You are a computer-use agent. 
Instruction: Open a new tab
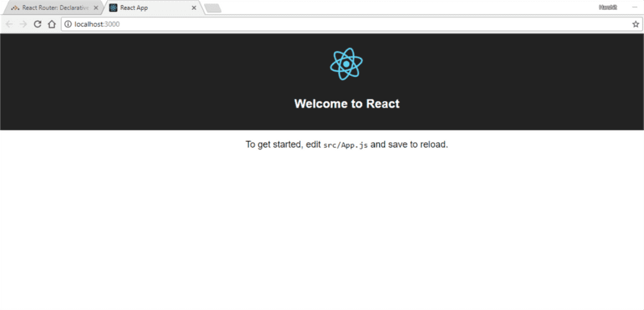point(213,8)
